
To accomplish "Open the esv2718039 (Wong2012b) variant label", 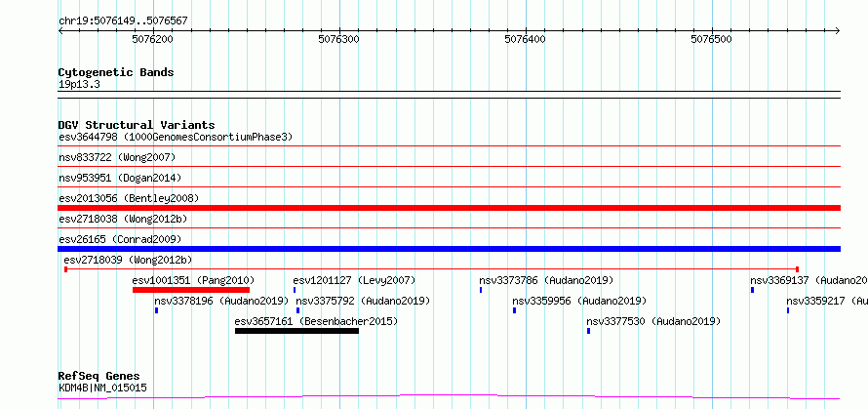I will point(128,260).
